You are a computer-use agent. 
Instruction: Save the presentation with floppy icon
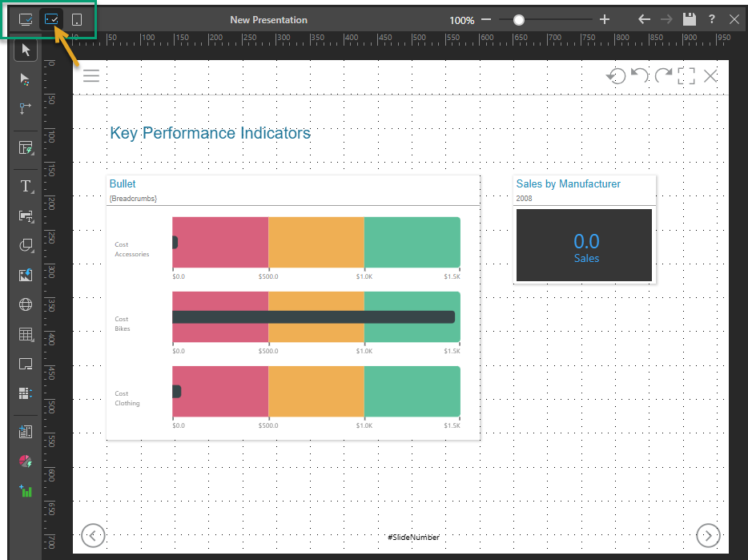[689, 19]
